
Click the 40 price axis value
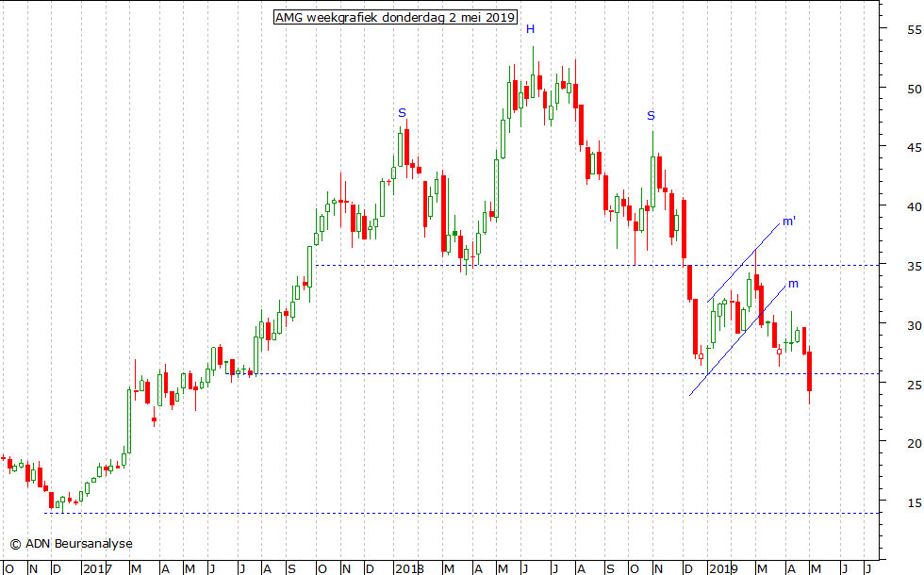tap(914, 206)
